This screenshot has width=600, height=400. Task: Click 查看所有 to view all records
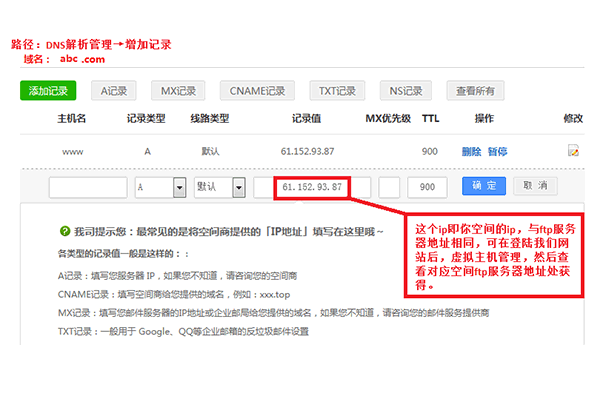click(475, 91)
